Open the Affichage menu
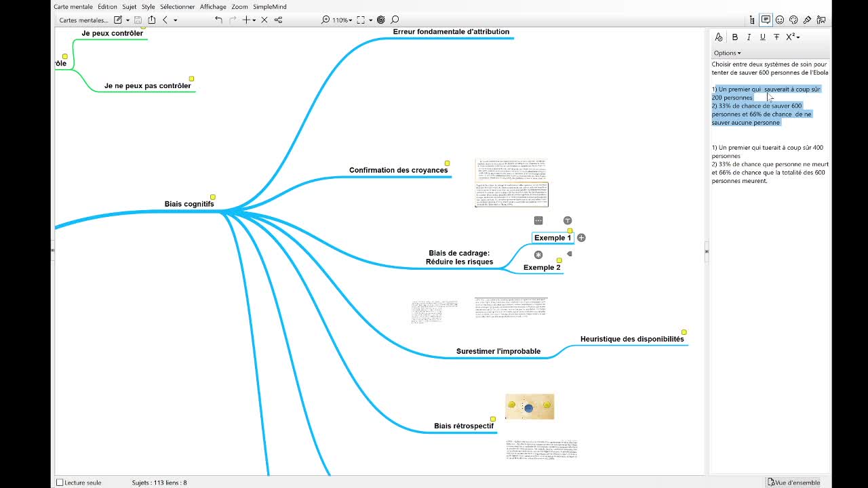 [x=213, y=7]
